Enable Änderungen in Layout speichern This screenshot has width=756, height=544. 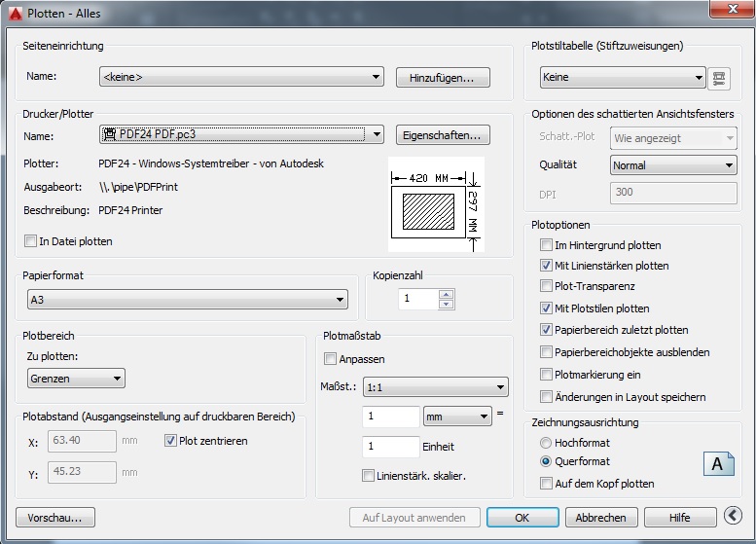tap(546, 397)
